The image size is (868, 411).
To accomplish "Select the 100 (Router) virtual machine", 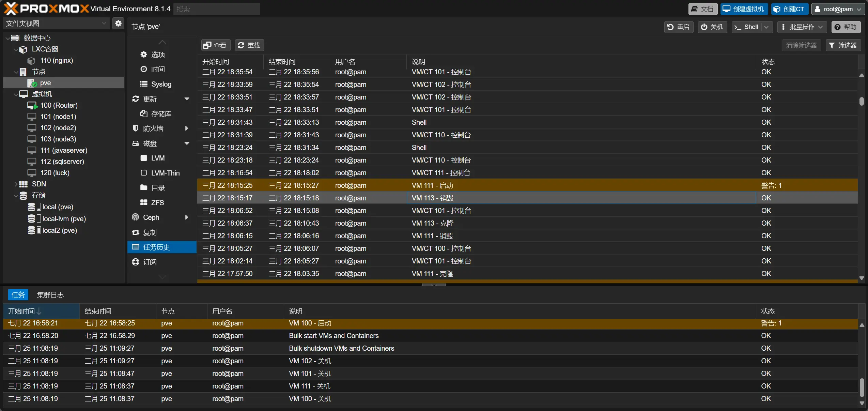I will point(59,105).
